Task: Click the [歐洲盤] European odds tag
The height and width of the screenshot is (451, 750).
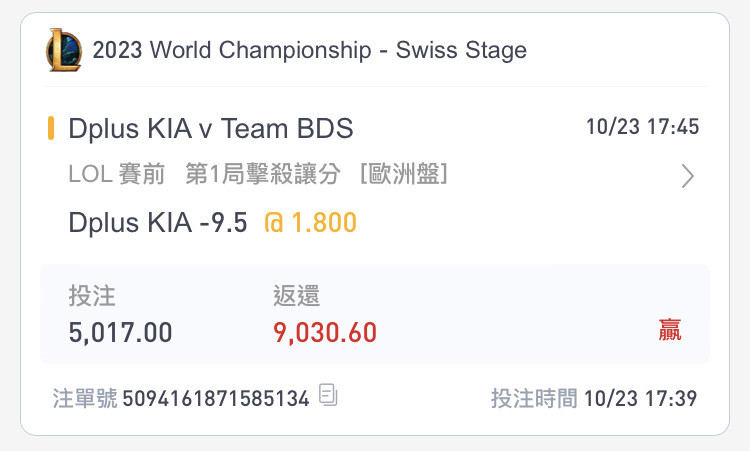Action: 404,174
